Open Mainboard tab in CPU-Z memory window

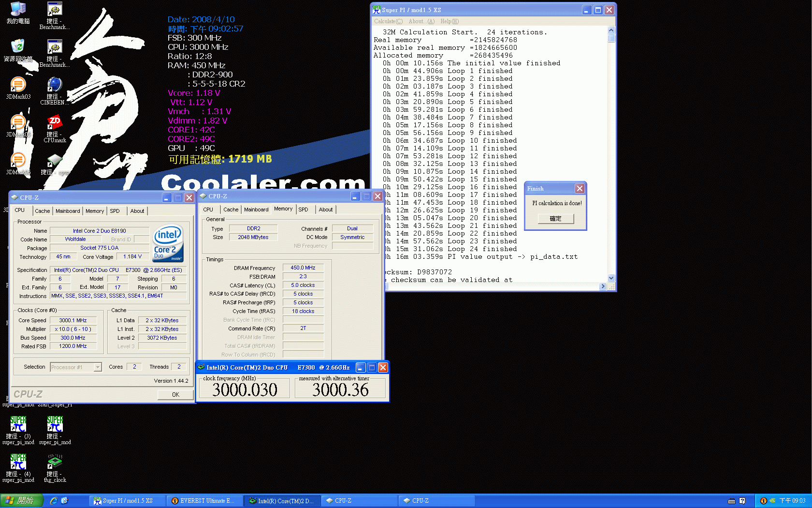(x=256, y=209)
